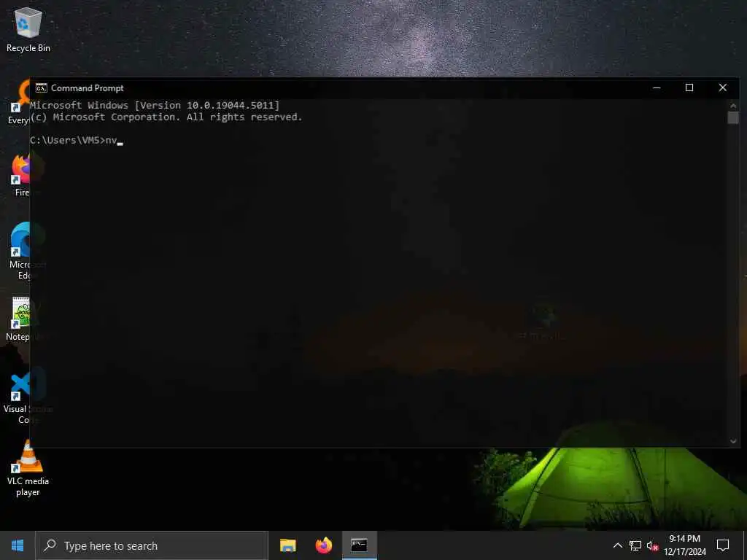Open the Action Center notifications icon

[723, 545]
